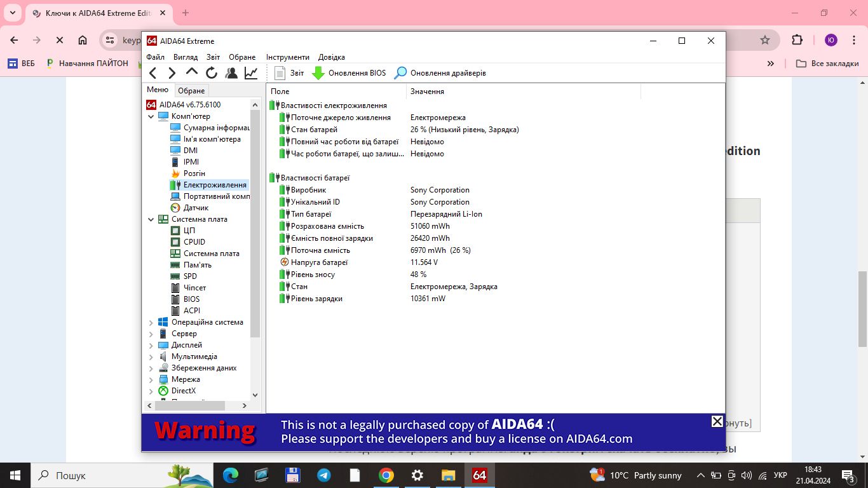Open the graph icon in the AIDA64 toolbar

[x=251, y=73]
